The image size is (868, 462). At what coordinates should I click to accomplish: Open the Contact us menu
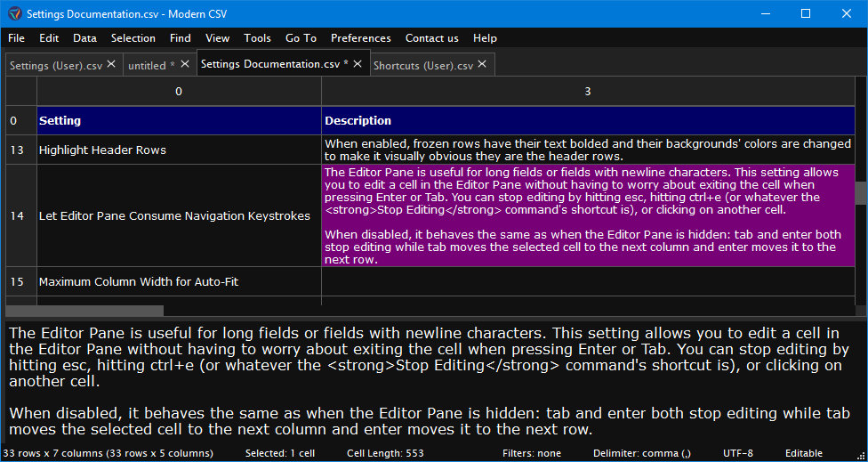(x=432, y=38)
